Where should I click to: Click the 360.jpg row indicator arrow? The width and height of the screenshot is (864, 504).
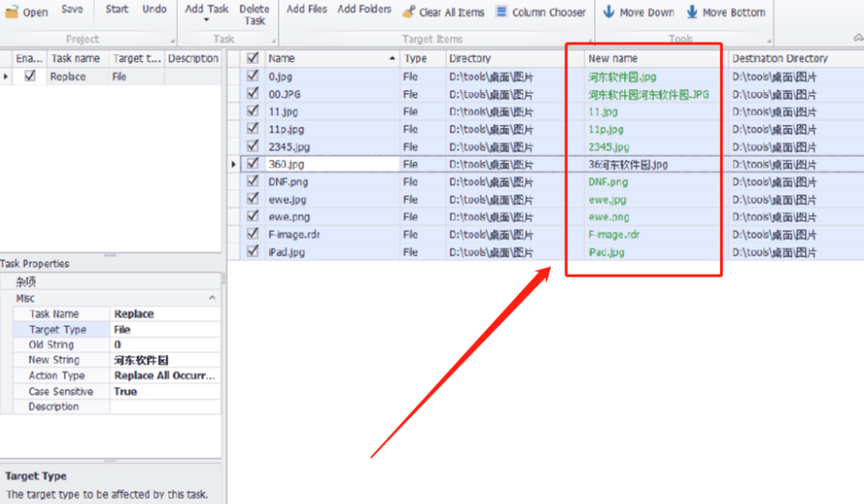coord(233,164)
